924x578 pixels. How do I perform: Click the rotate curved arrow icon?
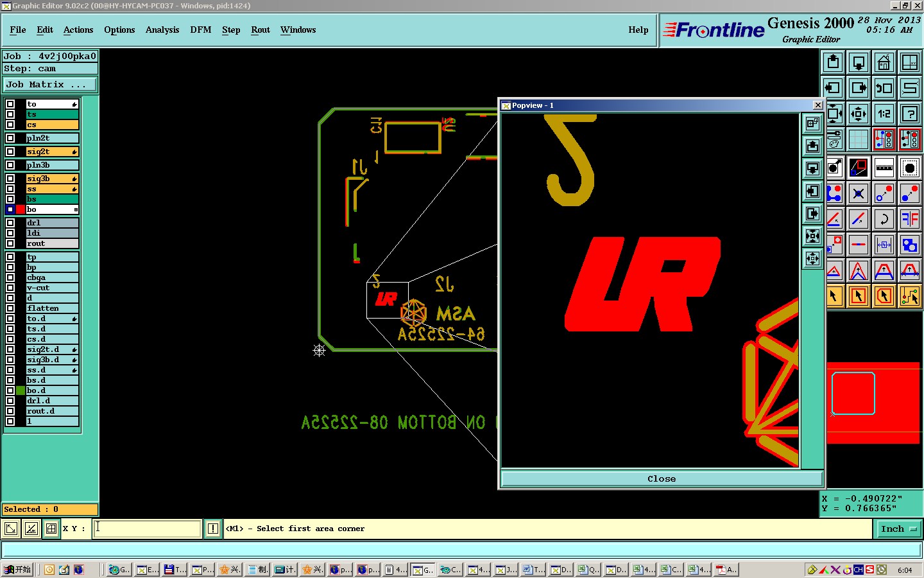[x=884, y=219]
